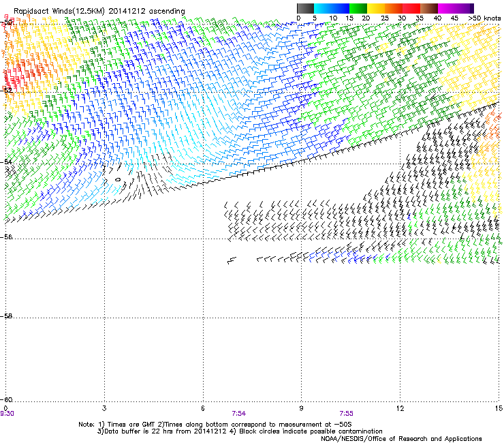This screenshot has height=443, width=504.
Task: Click the brown 35-40 knots legend swatch
Action: 429,8
